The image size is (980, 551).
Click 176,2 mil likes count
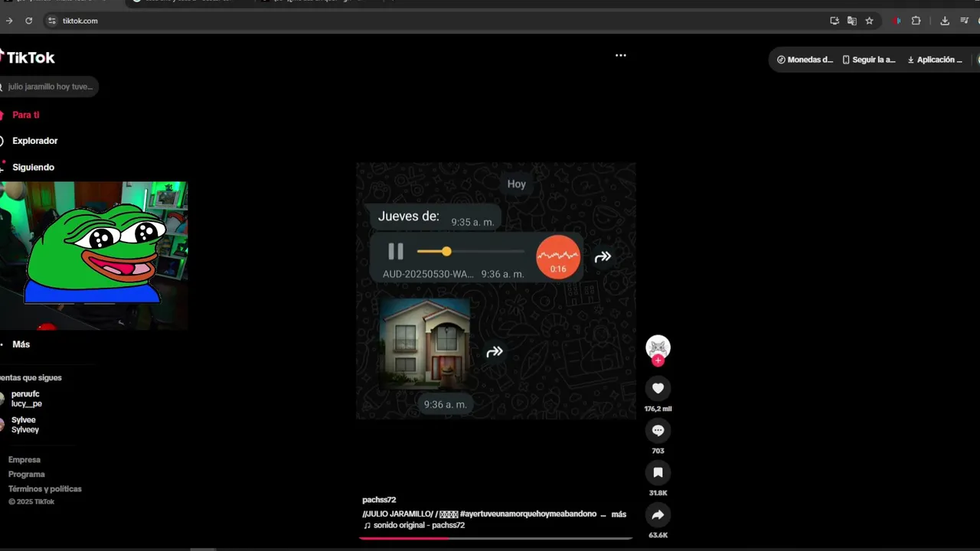click(658, 409)
